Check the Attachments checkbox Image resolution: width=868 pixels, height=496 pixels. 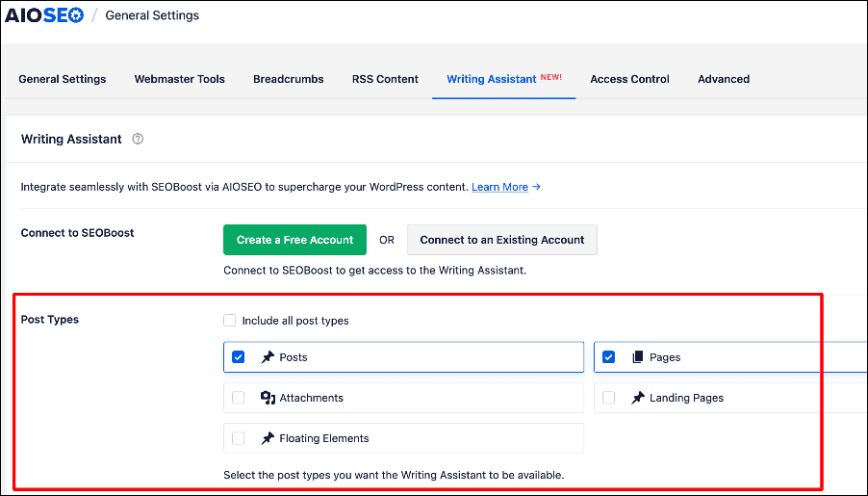click(238, 398)
